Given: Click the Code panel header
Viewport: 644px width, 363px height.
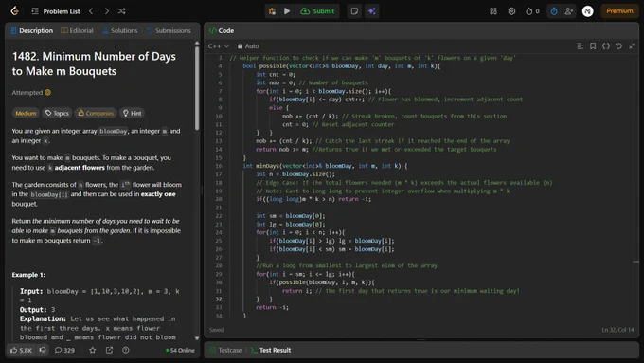Looking at the screenshot, I should [x=222, y=31].
